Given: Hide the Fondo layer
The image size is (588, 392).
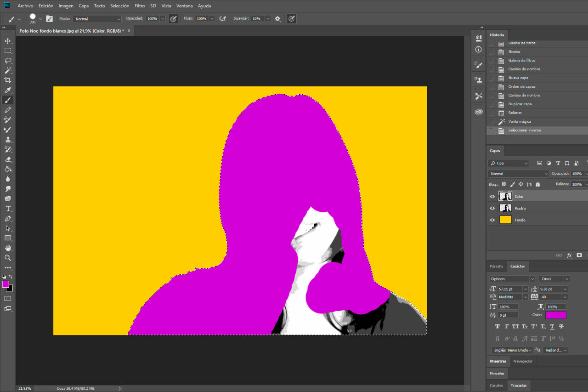Looking at the screenshot, I should pyautogui.click(x=491, y=220).
